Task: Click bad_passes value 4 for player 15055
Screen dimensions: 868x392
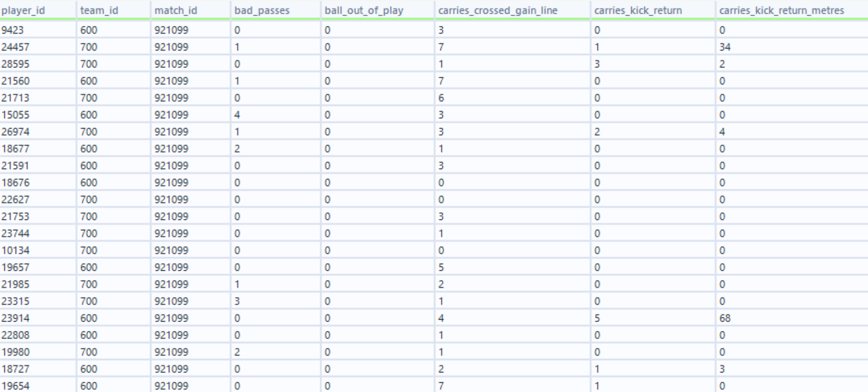Action: click(x=275, y=115)
